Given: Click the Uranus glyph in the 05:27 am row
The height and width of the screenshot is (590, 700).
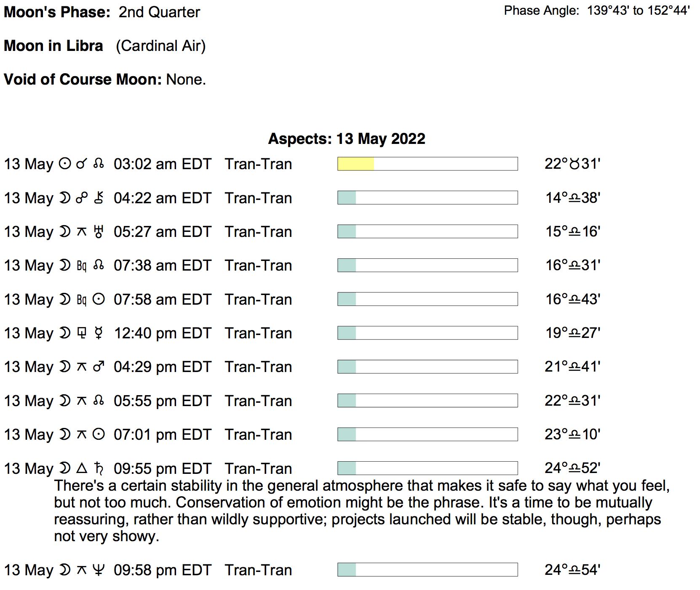Looking at the screenshot, I should [x=99, y=231].
